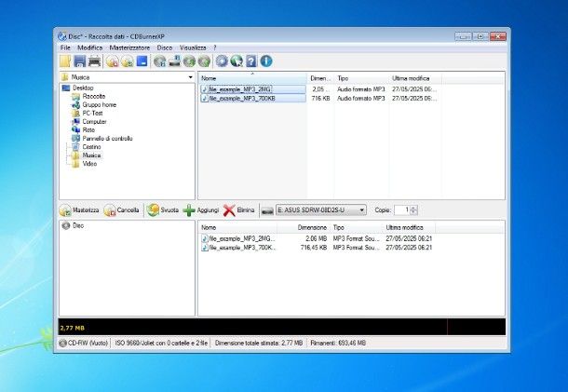Image resolution: width=568 pixels, height=392 pixels.
Task: Select file_example_MP3_2MG... in compilation list
Action: pos(238,238)
